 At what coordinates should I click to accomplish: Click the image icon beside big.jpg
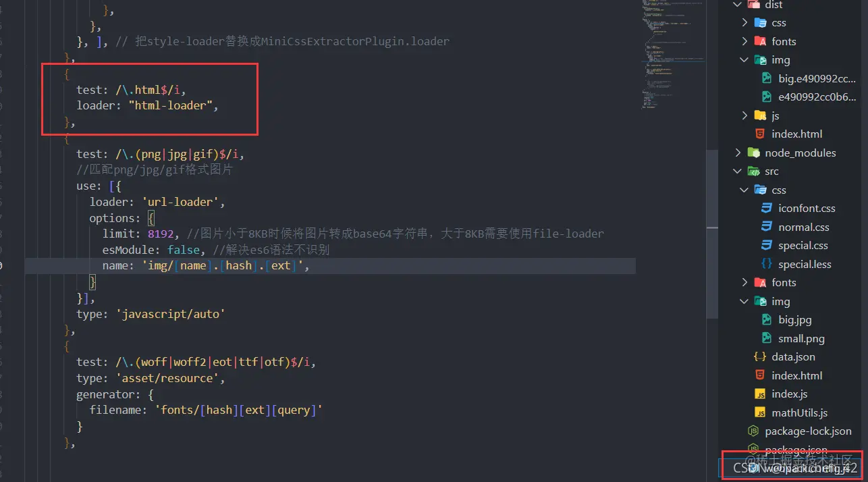point(766,319)
